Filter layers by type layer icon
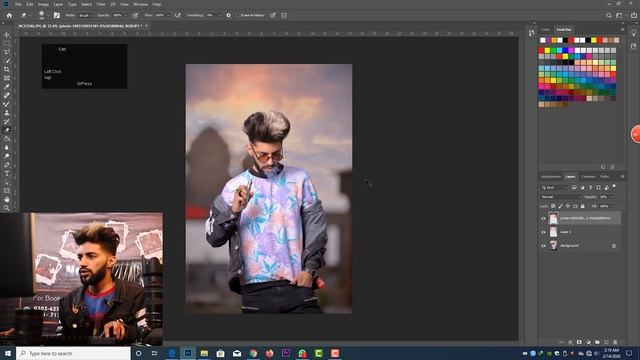The image size is (640, 360). point(590,187)
